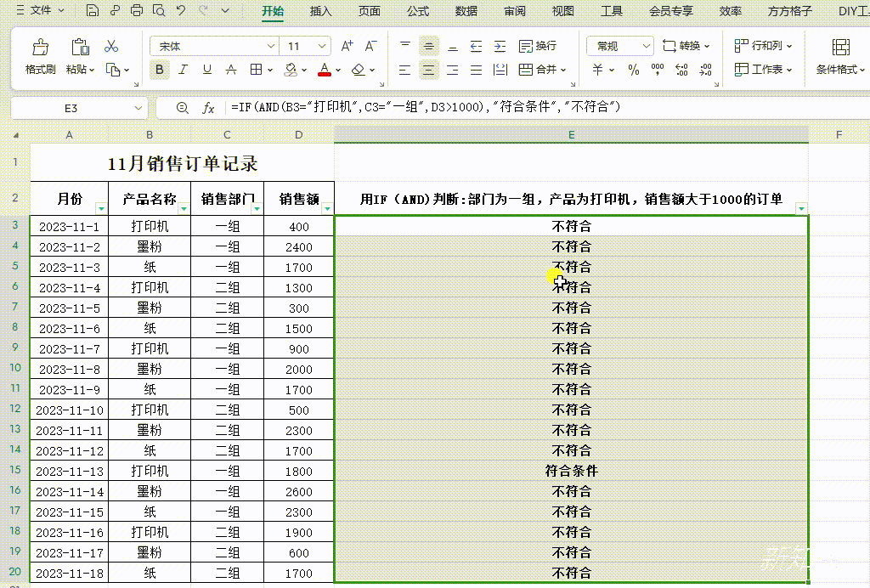Image resolution: width=870 pixels, height=588 pixels.
Task: Click Wrap Text (换行) button
Action: (537, 46)
